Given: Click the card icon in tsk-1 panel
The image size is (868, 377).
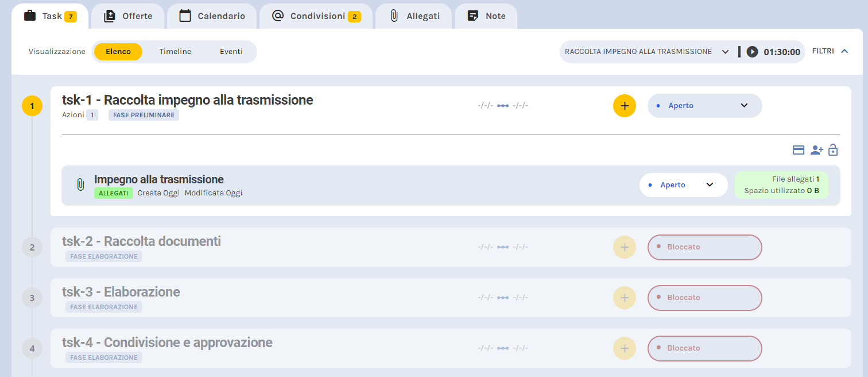Looking at the screenshot, I should (798, 150).
